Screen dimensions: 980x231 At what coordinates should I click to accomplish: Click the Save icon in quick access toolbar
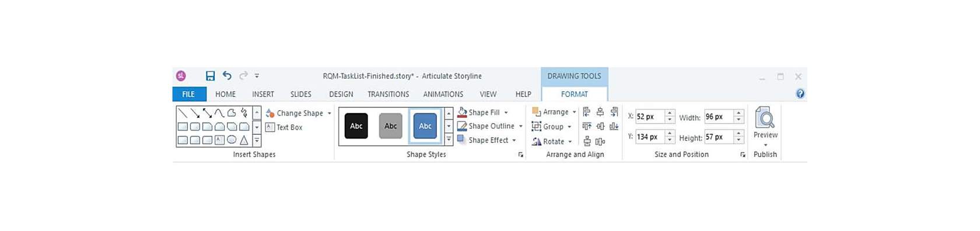click(x=210, y=76)
